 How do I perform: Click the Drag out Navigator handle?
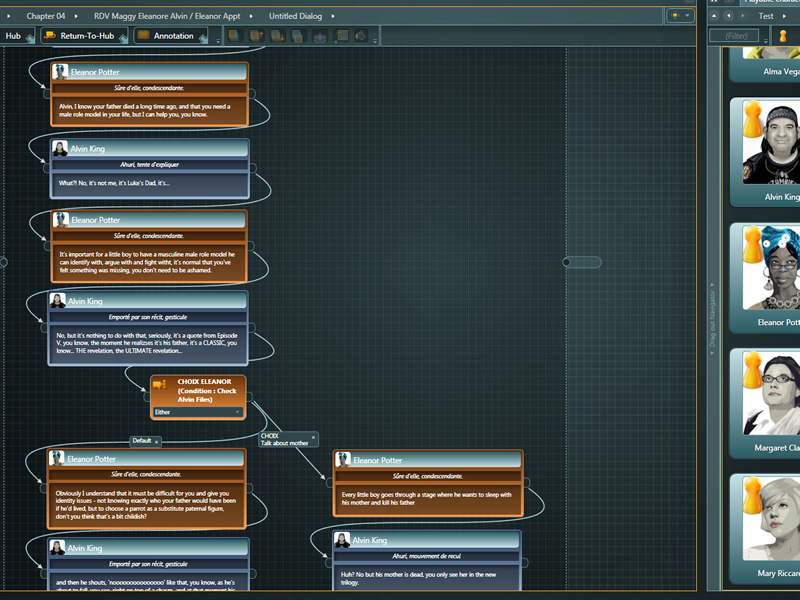tap(712, 319)
